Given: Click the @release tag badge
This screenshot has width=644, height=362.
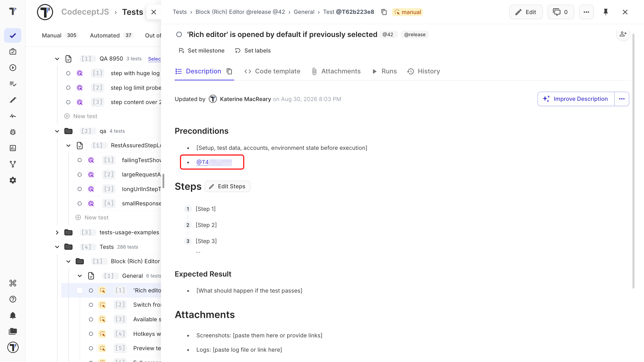Looking at the screenshot, I should (x=415, y=34).
